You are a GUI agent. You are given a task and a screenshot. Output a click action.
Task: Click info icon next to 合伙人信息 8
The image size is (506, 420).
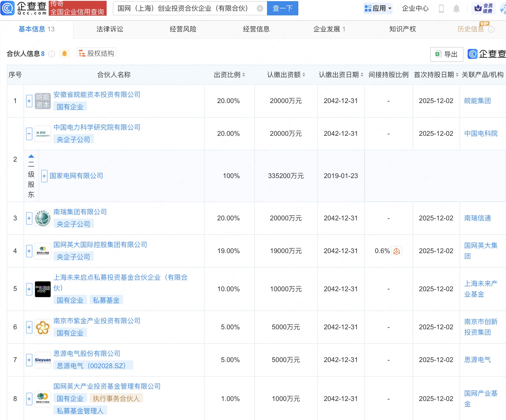(51, 54)
